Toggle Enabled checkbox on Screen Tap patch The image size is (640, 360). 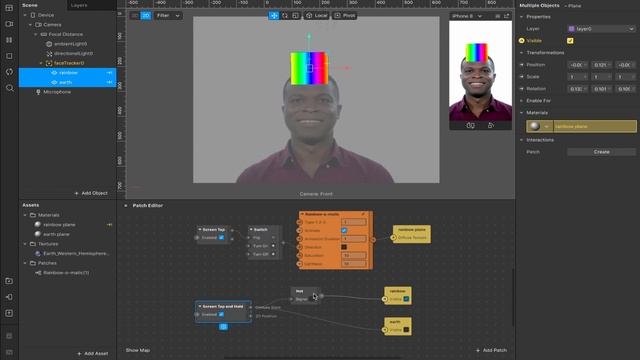(x=221, y=238)
